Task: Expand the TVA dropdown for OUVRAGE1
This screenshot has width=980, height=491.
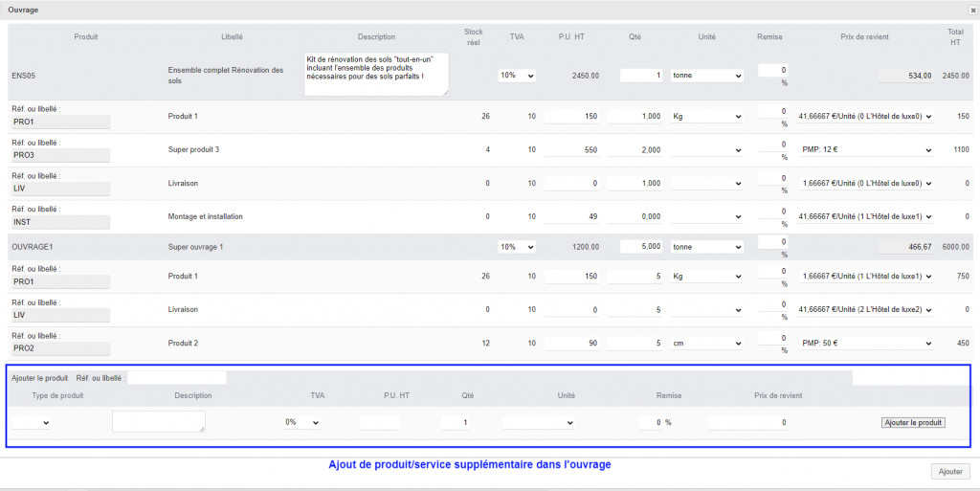Action: [x=517, y=247]
